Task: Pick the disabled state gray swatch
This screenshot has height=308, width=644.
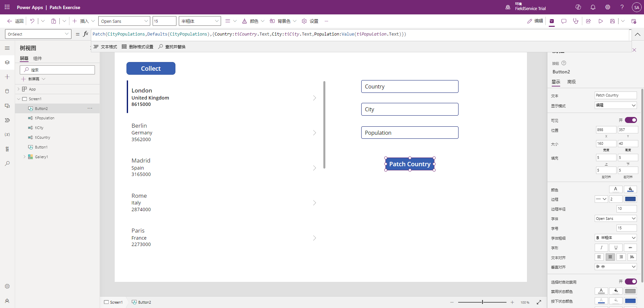Action: [630, 291]
